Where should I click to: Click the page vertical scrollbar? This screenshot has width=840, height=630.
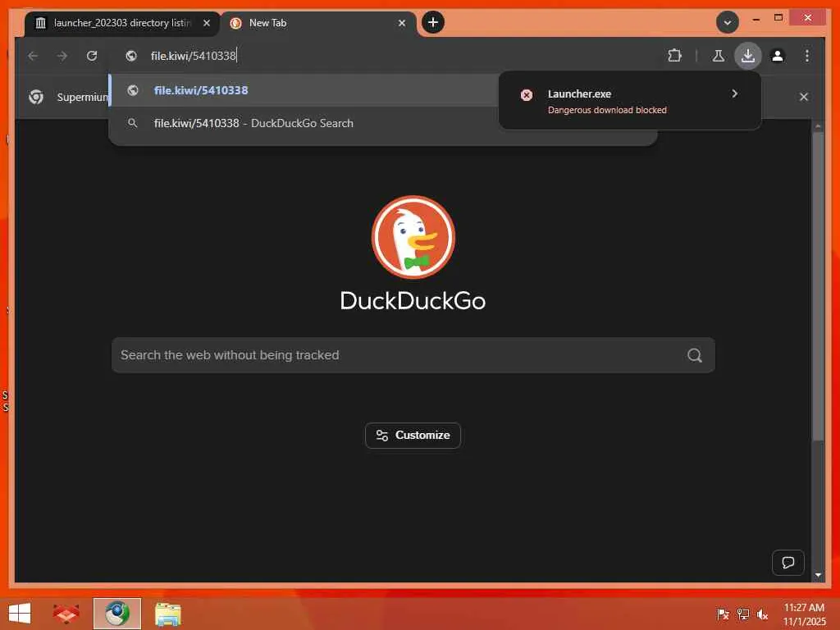(x=818, y=286)
